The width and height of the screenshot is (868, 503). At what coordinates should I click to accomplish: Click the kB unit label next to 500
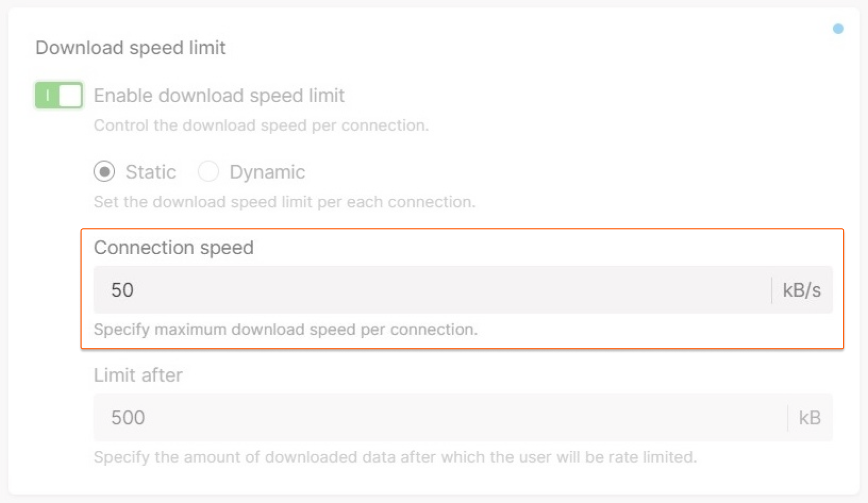click(810, 417)
